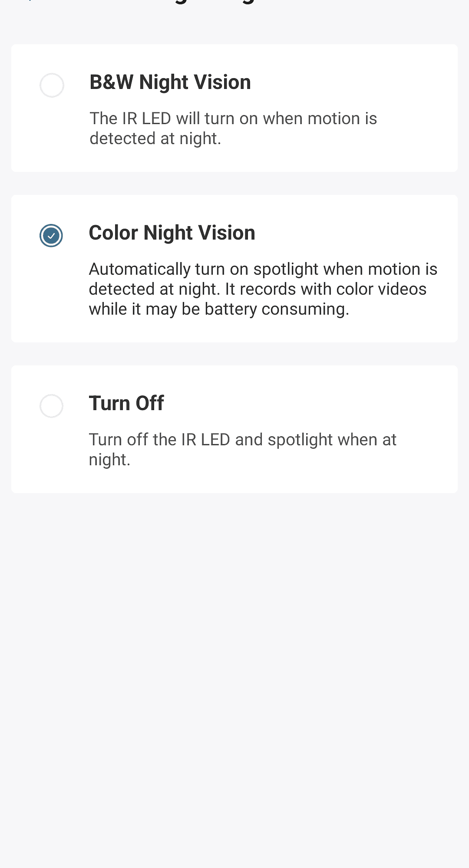Click the empty area below the Turn Off card
This screenshot has width=469, height=868.
tap(234, 651)
